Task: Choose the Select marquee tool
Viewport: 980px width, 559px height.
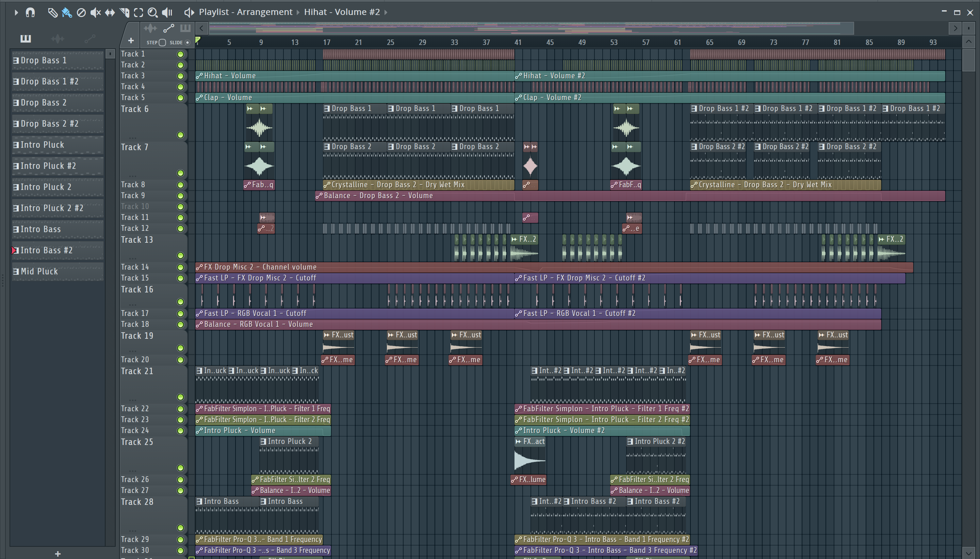Action: [138, 12]
